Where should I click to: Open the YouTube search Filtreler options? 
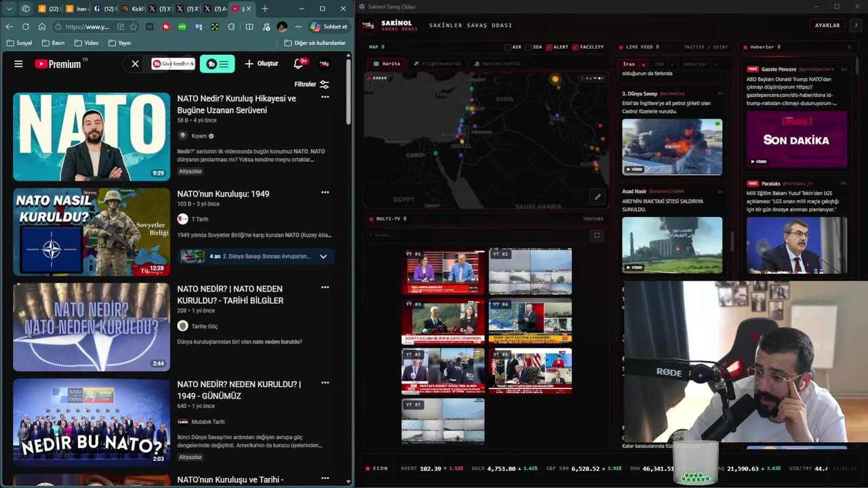click(x=311, y=85)
